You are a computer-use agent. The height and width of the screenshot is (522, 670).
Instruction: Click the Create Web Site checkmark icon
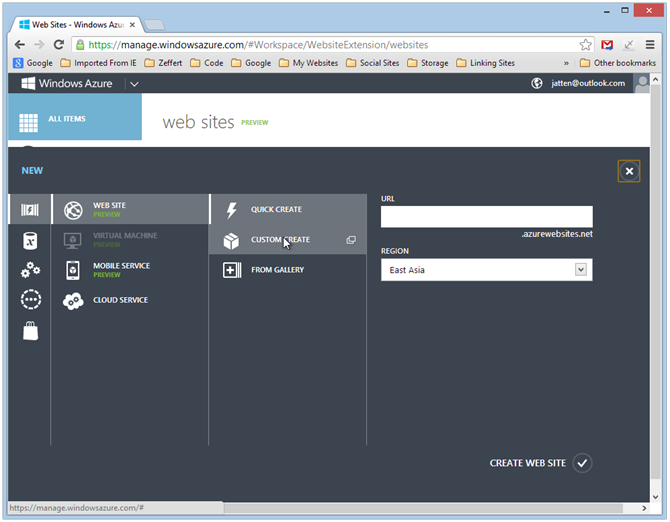582,463
